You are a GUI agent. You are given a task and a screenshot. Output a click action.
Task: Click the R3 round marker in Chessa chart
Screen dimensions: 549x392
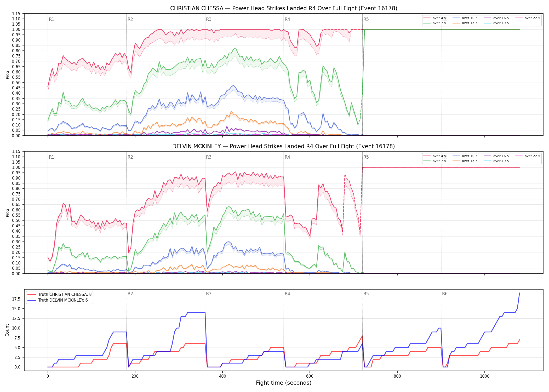click(x=209, y=19)
